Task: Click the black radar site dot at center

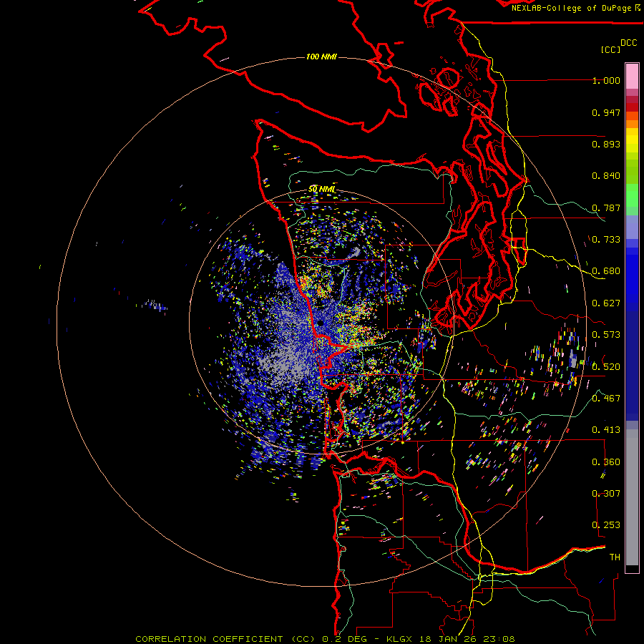Action: point(320,323)
